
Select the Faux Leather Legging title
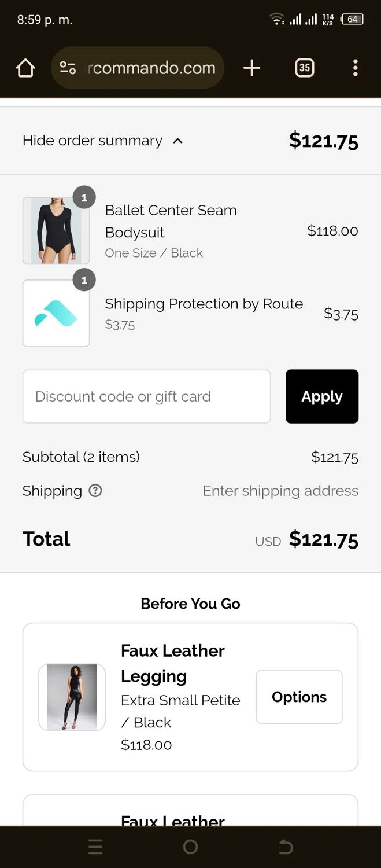click(173, 663)
